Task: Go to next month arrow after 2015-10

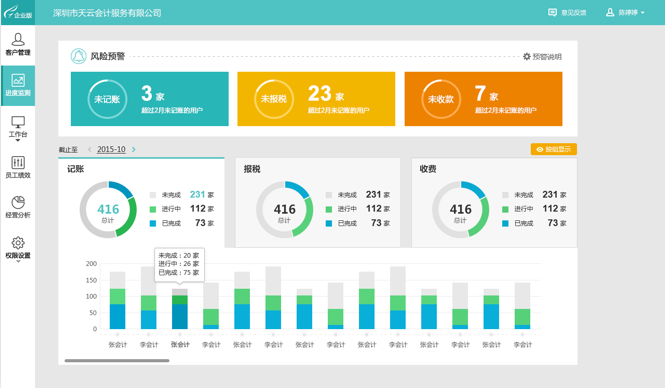Action: 134,149
